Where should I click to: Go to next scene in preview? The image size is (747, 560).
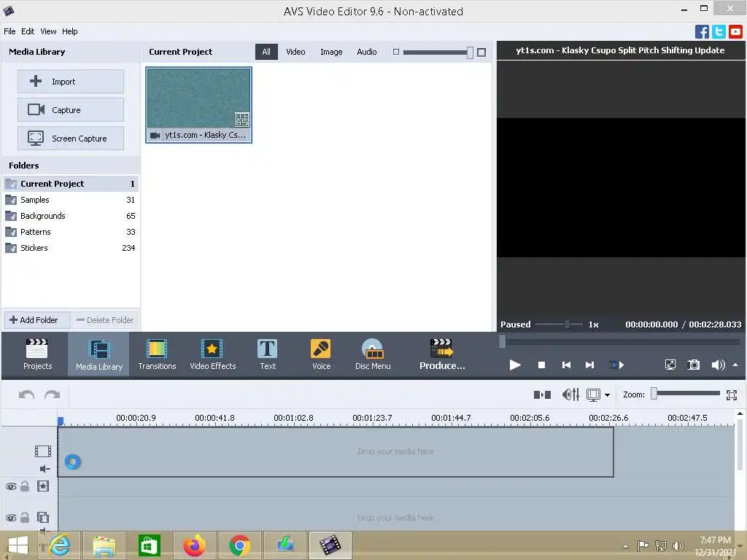[616, 365]
